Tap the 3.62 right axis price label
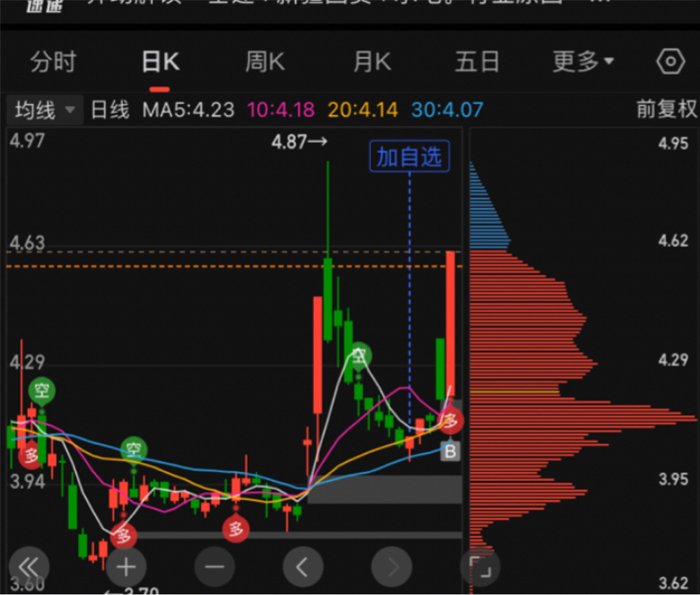The image size is (700, 595). click(673, 583)
